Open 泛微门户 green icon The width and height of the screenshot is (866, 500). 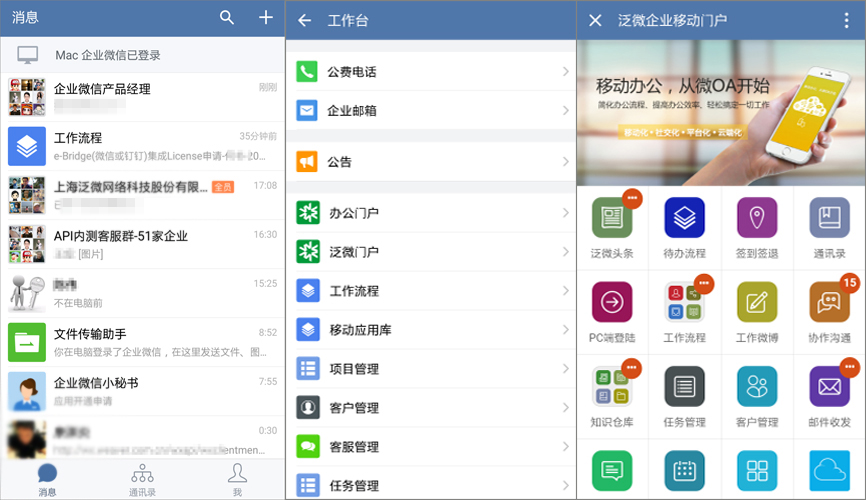click(308, 251)
